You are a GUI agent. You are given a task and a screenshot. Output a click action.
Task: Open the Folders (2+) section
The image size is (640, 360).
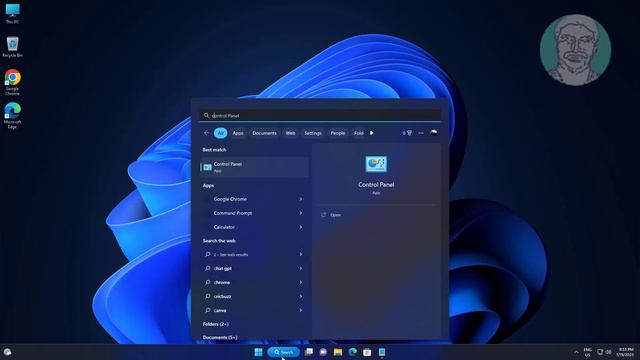(216, 324)
